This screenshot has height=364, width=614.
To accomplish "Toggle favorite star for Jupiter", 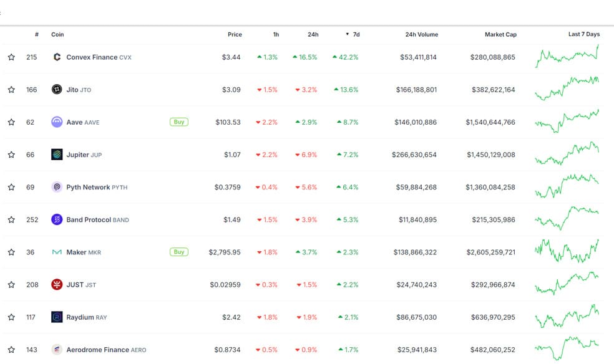I will click(x=11, y=155).
